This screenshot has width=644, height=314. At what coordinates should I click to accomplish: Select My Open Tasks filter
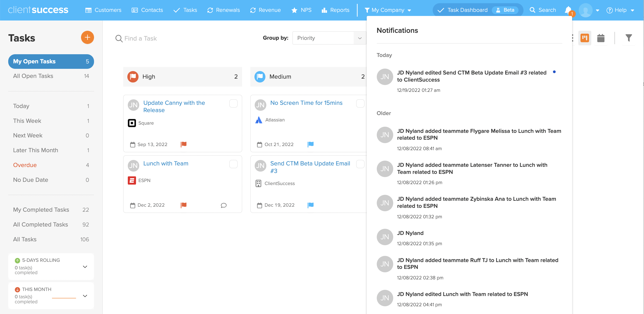pos(51,61)
